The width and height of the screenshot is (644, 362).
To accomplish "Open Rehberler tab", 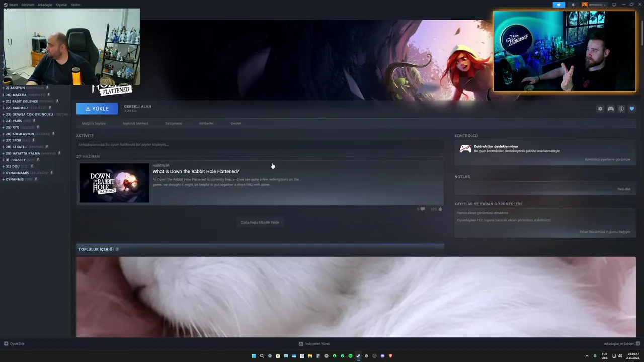I will pos(206,123).
